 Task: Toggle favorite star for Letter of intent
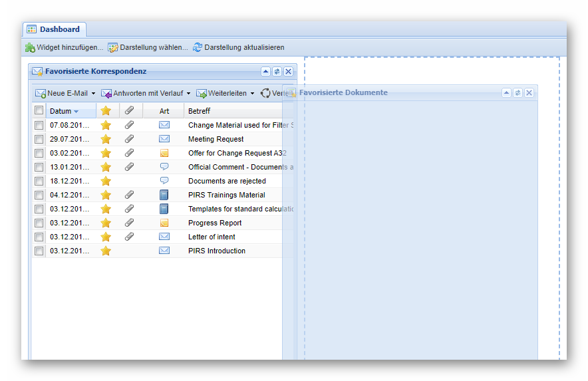click(106, 237)
